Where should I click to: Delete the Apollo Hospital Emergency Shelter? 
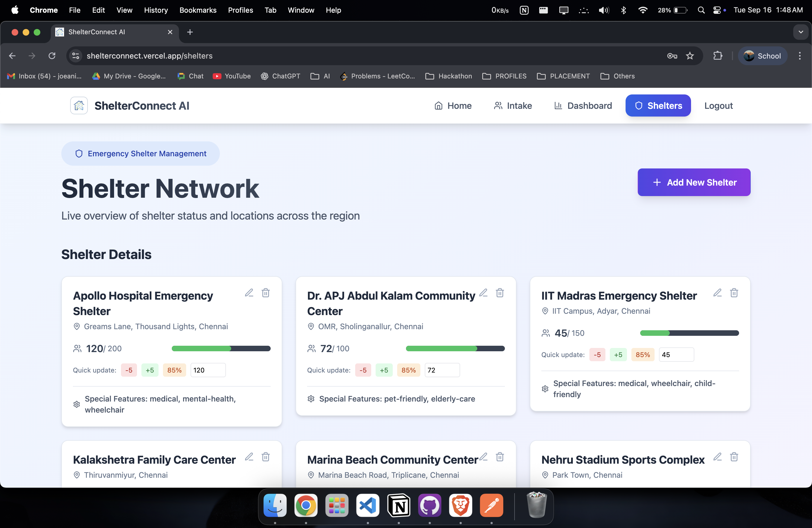pyautogui.click(x=265, y=293)
